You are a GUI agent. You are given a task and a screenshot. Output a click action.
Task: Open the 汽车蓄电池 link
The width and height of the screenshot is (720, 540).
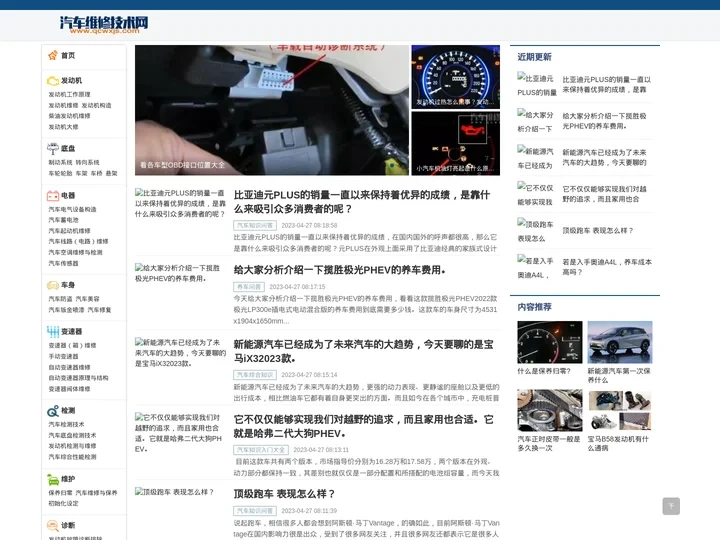63,220
